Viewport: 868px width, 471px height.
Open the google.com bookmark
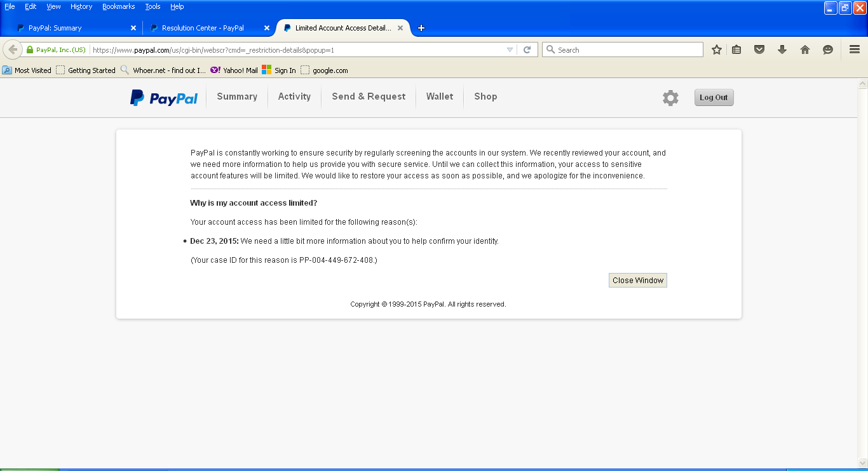[x=324, y=70]
